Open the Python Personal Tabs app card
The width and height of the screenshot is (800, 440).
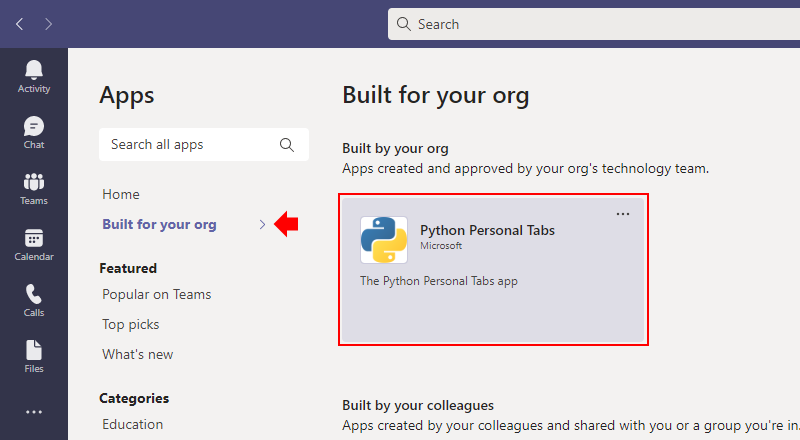[x=493, y=270]
